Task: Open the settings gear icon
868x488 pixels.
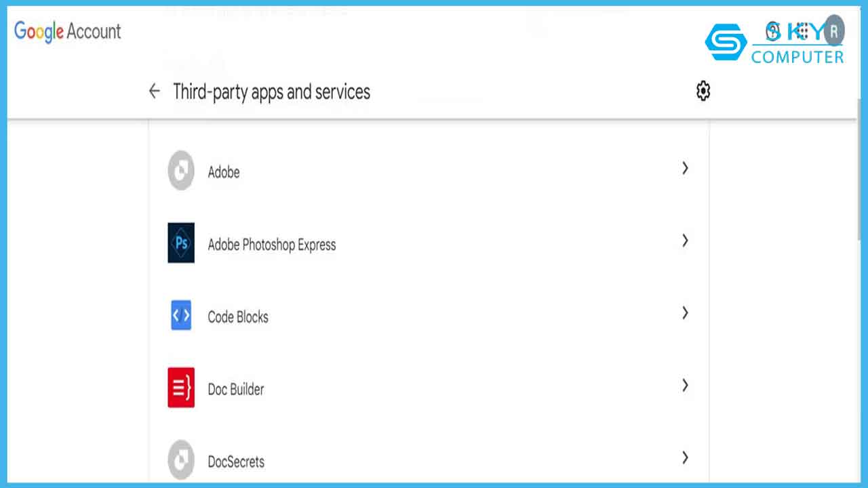Action: click(x=703, y=91)
